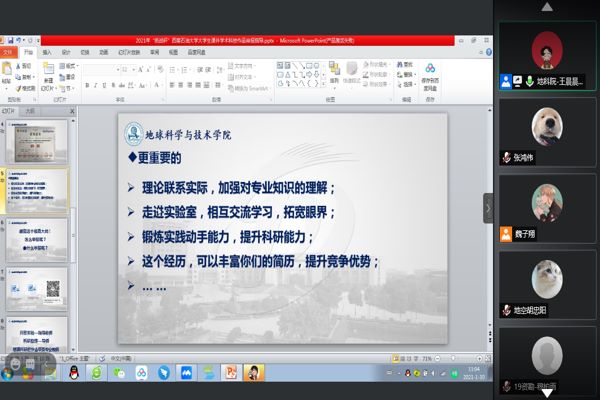Screen dimensions: 600x400
Task: Collapse participant panel with side arrow handle
Action: pyautogui.click(x=488, y=208)
